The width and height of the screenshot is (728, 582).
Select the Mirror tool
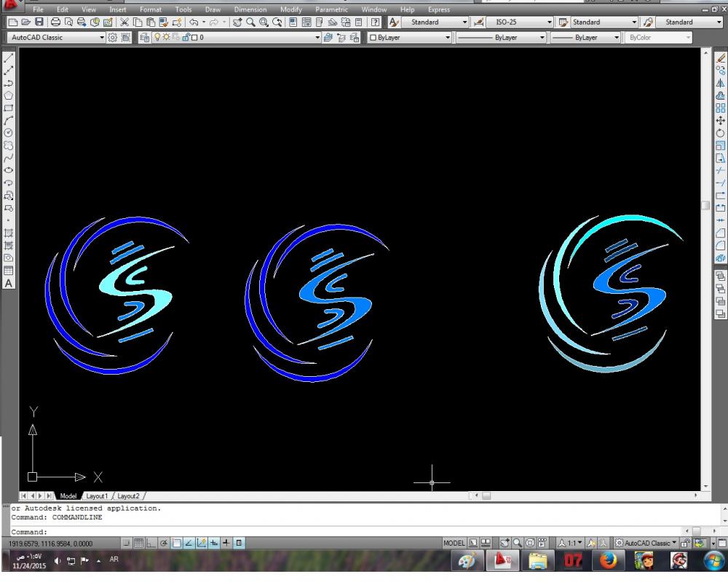click(720, 83)
